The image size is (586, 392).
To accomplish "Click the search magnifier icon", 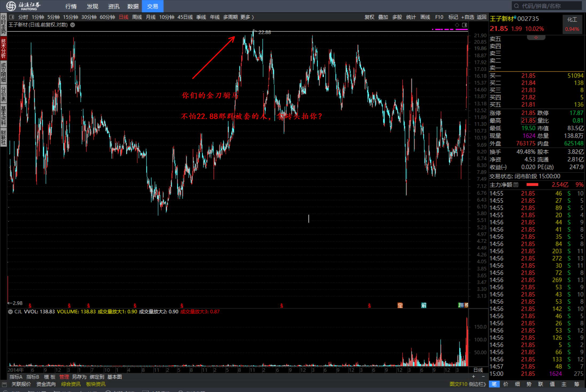I will [x=516, y=6].
